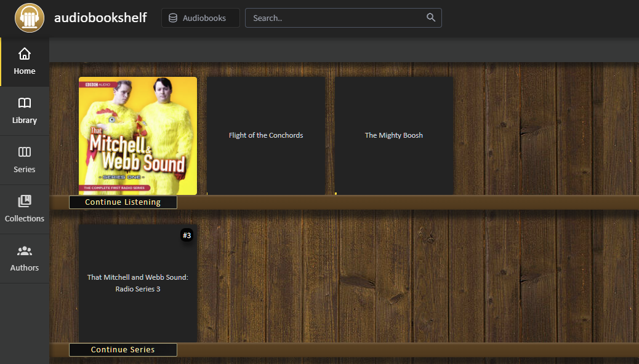The image size is (639, 364).
Task: Switch to the Authors section
Action: coord(24,258)
